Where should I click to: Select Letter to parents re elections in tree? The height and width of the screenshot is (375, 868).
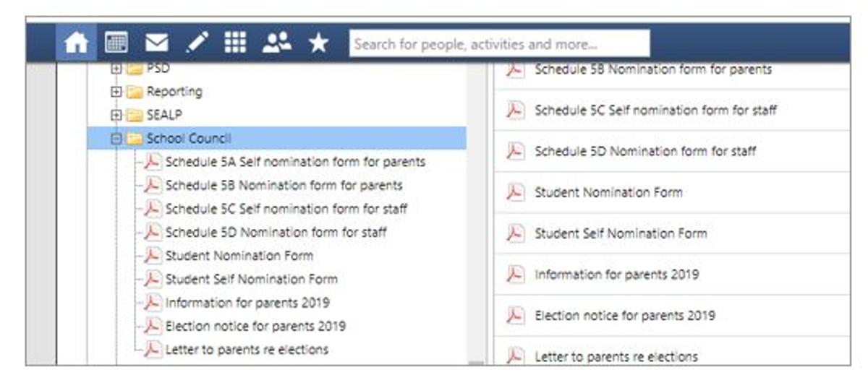[246, 350]
